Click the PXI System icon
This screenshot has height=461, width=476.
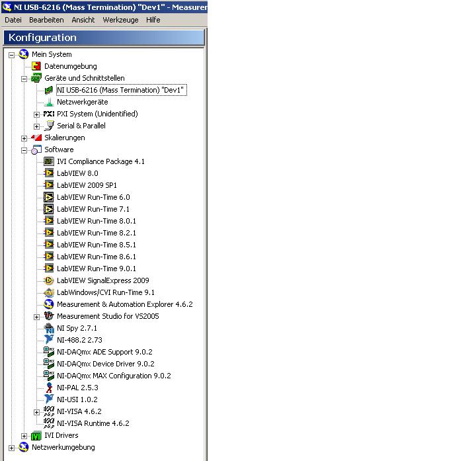pyautogui.click(x=48, y=114)
